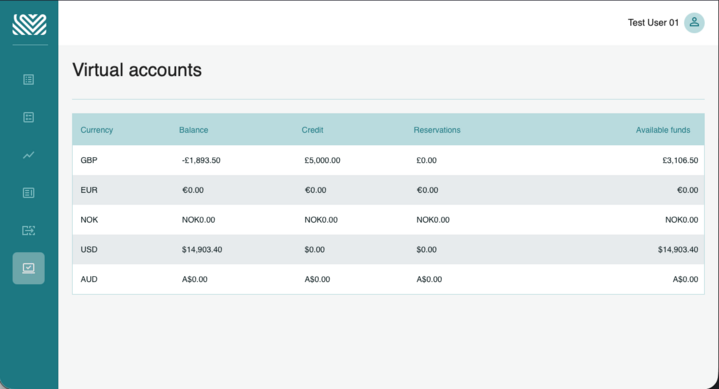Click the company logo in sidebar
Screen dimensions: 719x389
point(29,24)
